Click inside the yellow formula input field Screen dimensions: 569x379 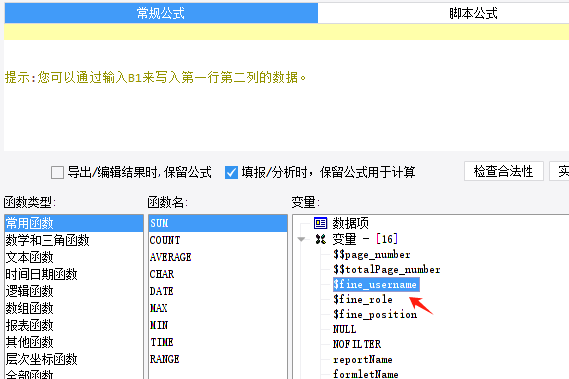pyautogui.click(x=287, y=32)
